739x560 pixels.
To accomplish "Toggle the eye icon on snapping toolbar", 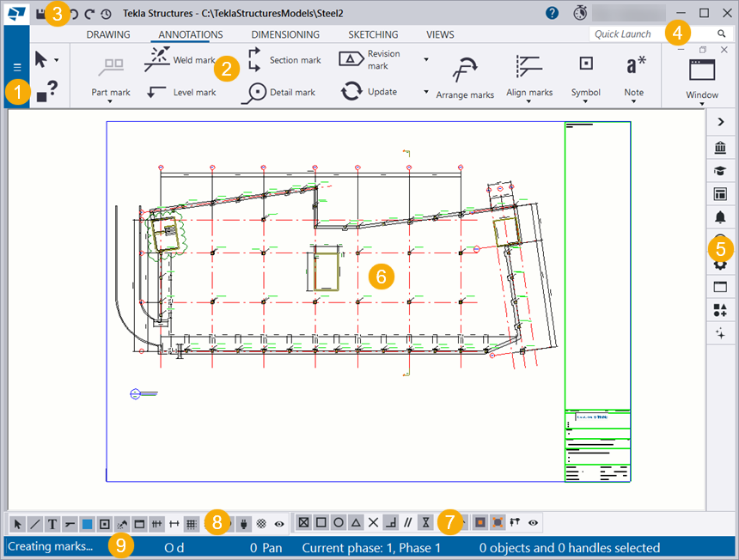I will [x=534, y=522].
